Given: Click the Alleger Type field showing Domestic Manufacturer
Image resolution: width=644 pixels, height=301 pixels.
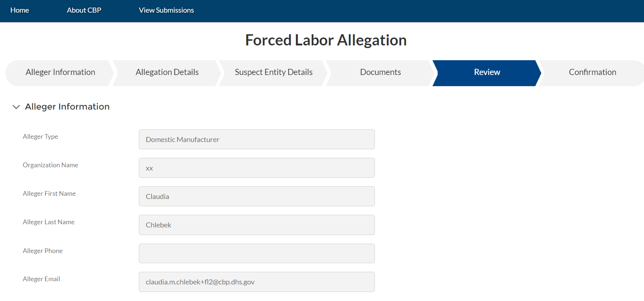Looking at the screenshot, I should [x=257, y=140].
